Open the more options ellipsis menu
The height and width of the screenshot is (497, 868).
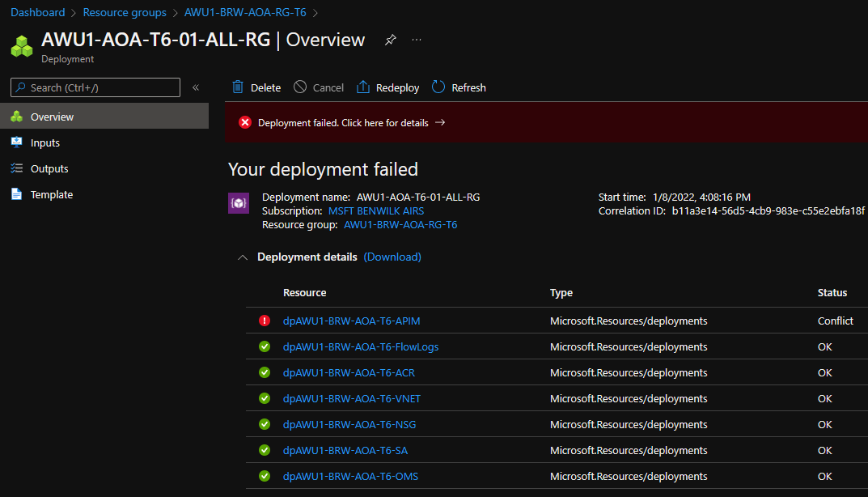point(417,40)
